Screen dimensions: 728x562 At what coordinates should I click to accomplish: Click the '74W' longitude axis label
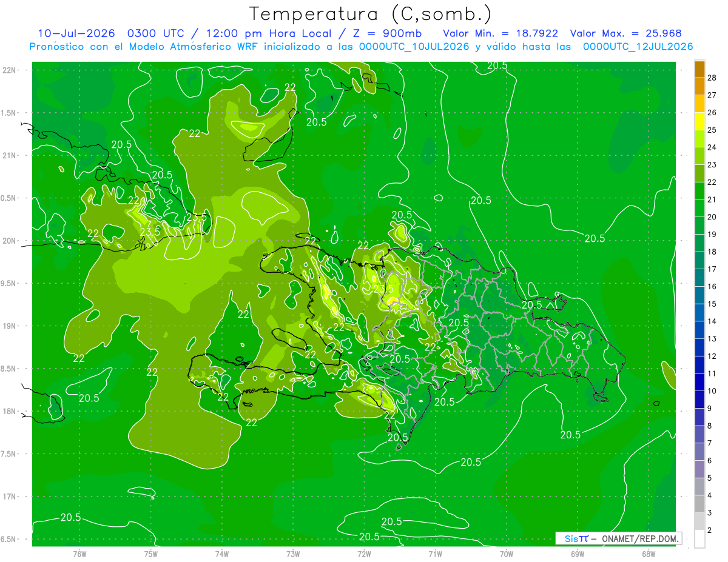coord(222,554)
